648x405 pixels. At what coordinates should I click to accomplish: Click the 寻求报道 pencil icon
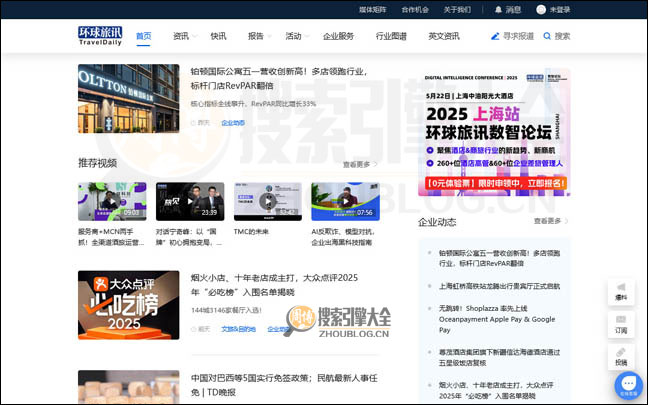495,36
